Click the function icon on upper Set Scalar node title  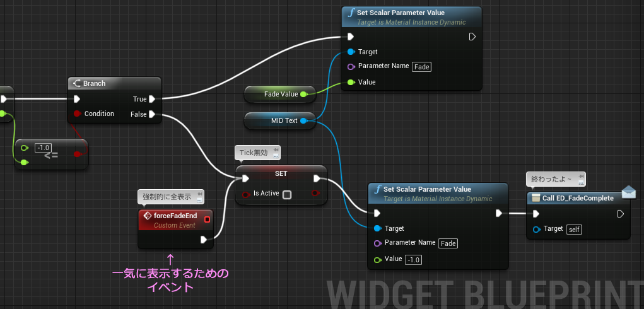click(350, 13)
